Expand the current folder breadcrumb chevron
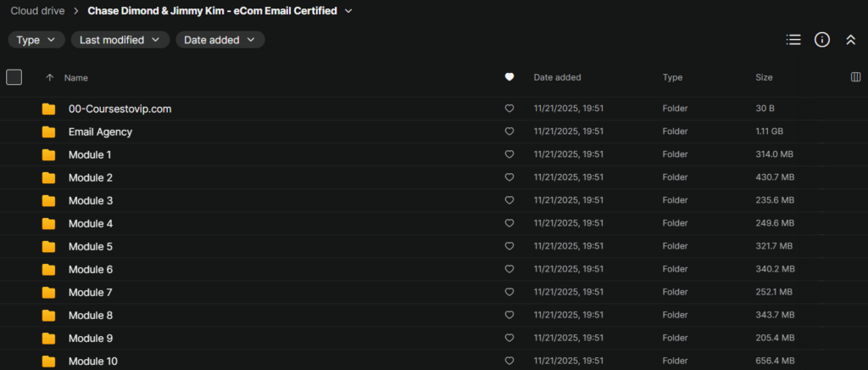 click(348, 11)
